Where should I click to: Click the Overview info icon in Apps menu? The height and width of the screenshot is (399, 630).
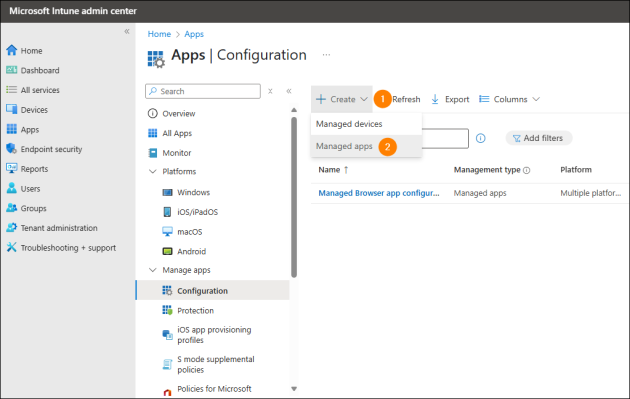coord(153,113)
